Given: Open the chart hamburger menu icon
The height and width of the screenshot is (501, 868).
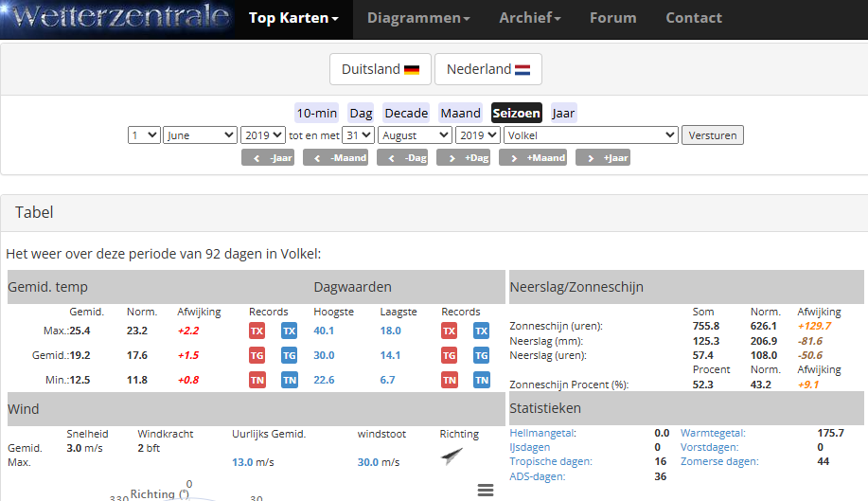Looking at the screenshot, I should point(486,490).
